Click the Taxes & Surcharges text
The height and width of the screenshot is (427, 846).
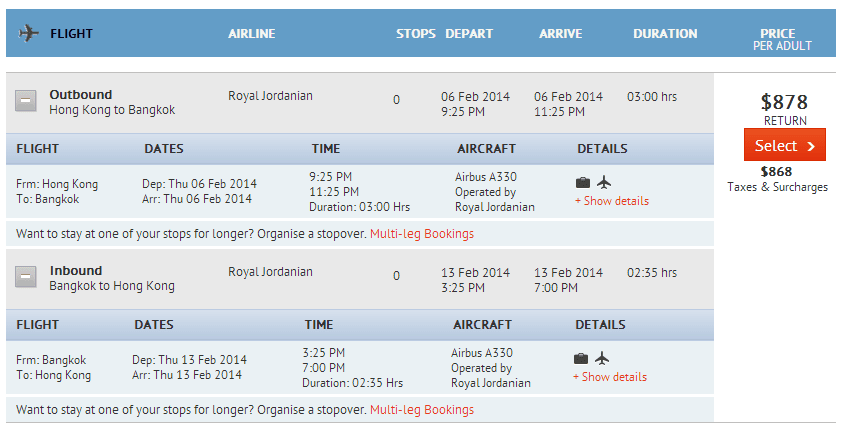[x=777, y=187]
